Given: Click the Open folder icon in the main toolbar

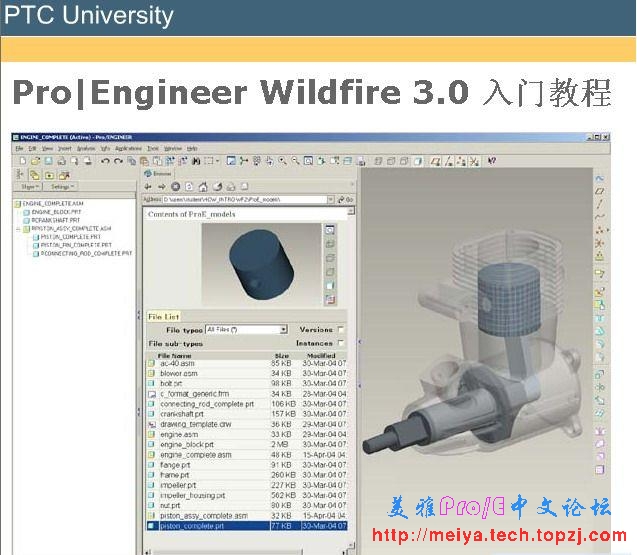Looking at the screenshot, I should coord(34,161).
